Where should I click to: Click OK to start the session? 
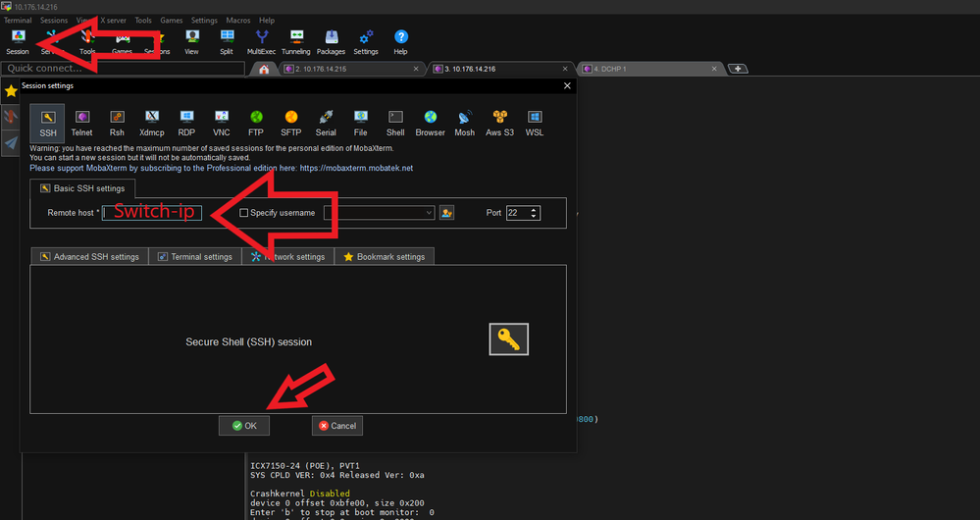(x=243, y=426)
